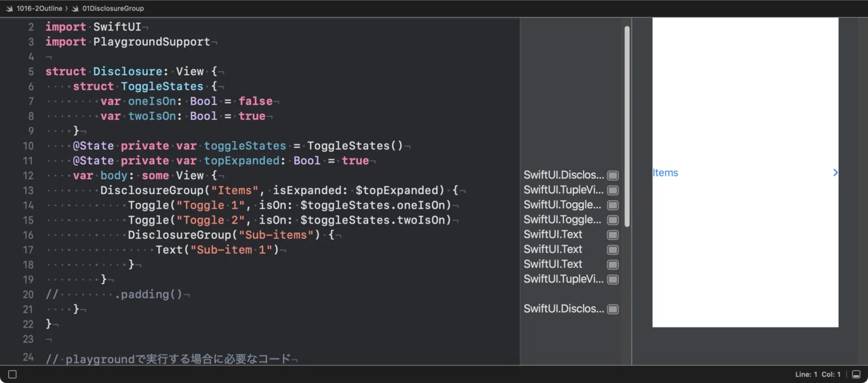Click the results sidebar vertical scrollbar
The width and height of the screenshot is (868, 383).
pos(627,126)
